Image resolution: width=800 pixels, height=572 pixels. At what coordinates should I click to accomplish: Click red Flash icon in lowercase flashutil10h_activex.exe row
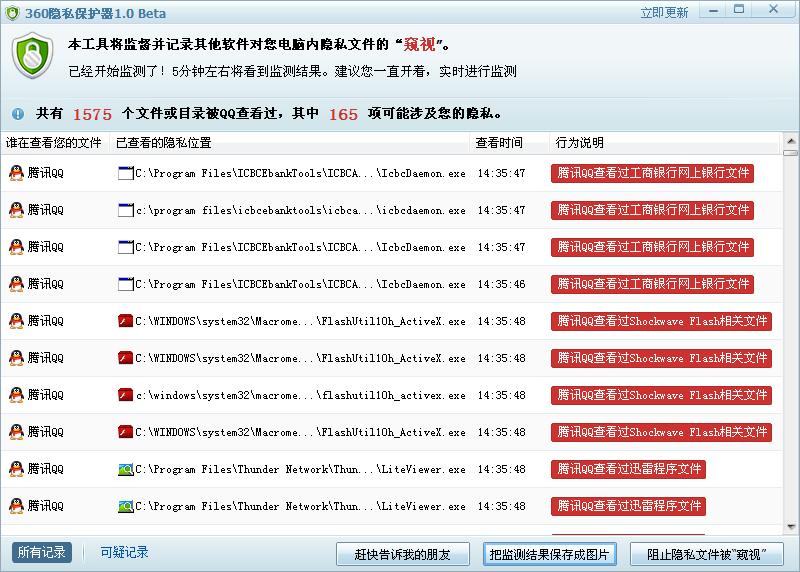click(x=126, y=394)
